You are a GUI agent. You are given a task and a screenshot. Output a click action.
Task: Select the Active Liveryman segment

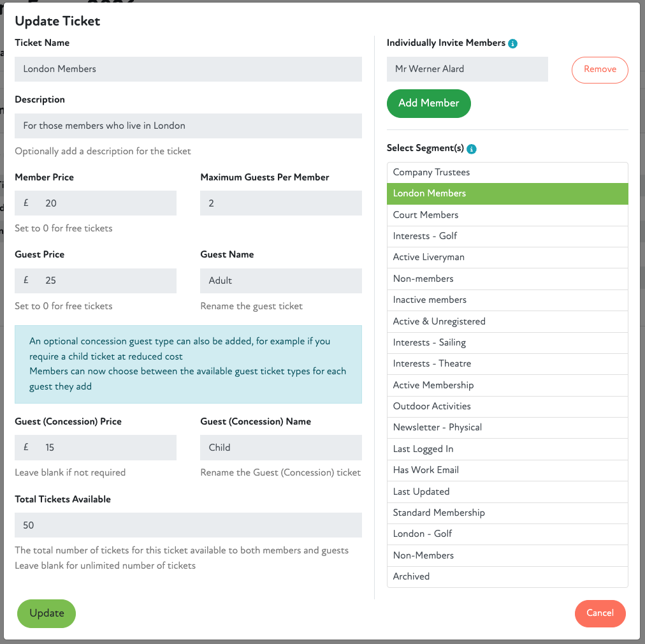tap(507, 258)
